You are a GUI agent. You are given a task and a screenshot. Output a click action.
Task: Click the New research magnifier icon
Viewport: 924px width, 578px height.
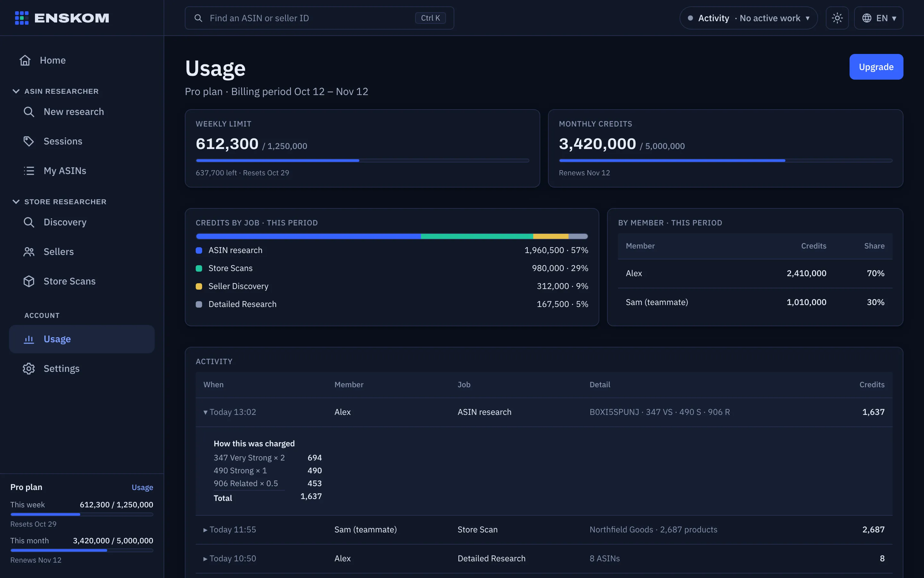[x=29, y=112]
